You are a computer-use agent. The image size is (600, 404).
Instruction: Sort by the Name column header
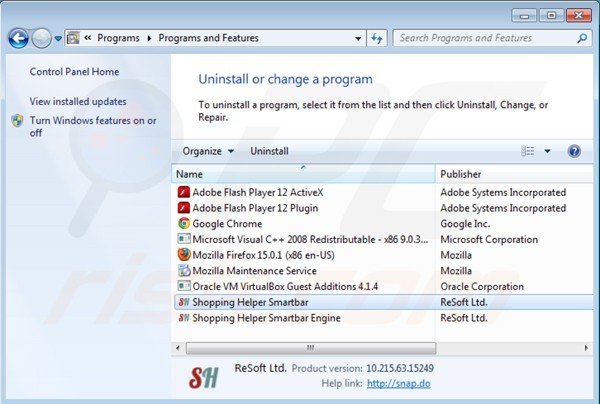click(303, 174)
